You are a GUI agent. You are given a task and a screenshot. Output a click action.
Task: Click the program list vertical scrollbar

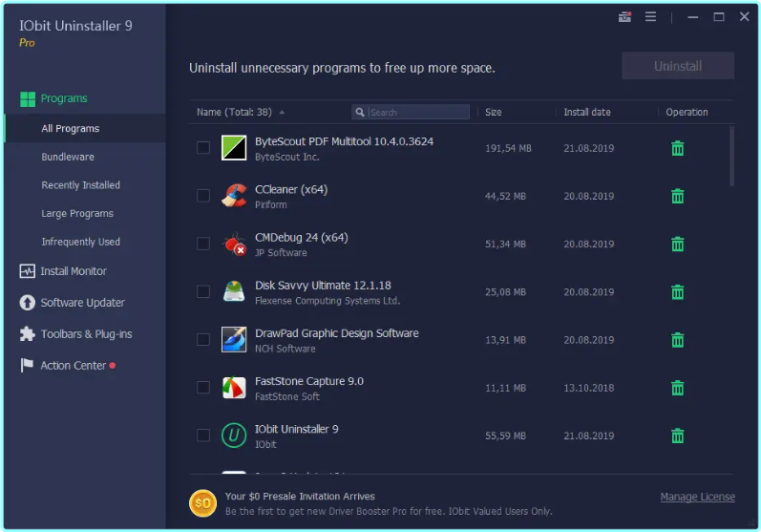(x=731, y=157)
